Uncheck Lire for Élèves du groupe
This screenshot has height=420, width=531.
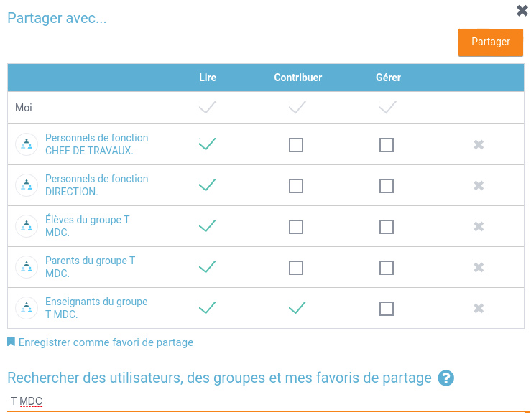click(x=207, y=226)
